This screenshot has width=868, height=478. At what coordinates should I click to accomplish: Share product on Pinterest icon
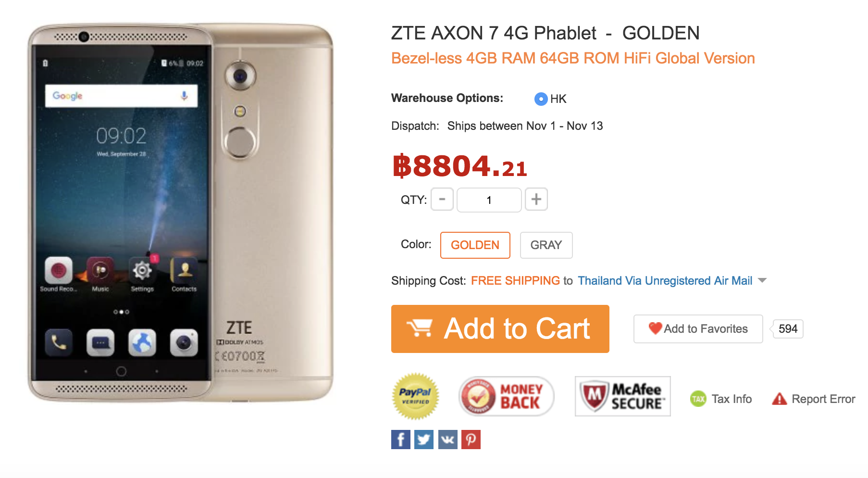471,440
